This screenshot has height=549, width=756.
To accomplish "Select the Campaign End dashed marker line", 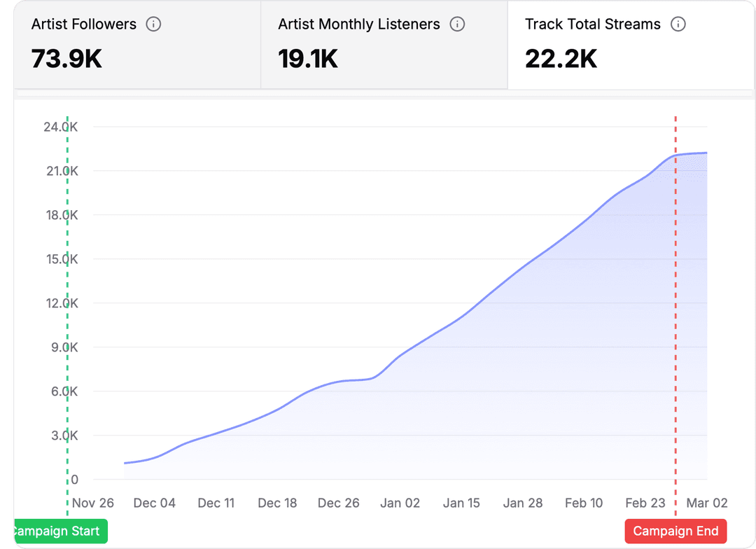I will point(675,301).
